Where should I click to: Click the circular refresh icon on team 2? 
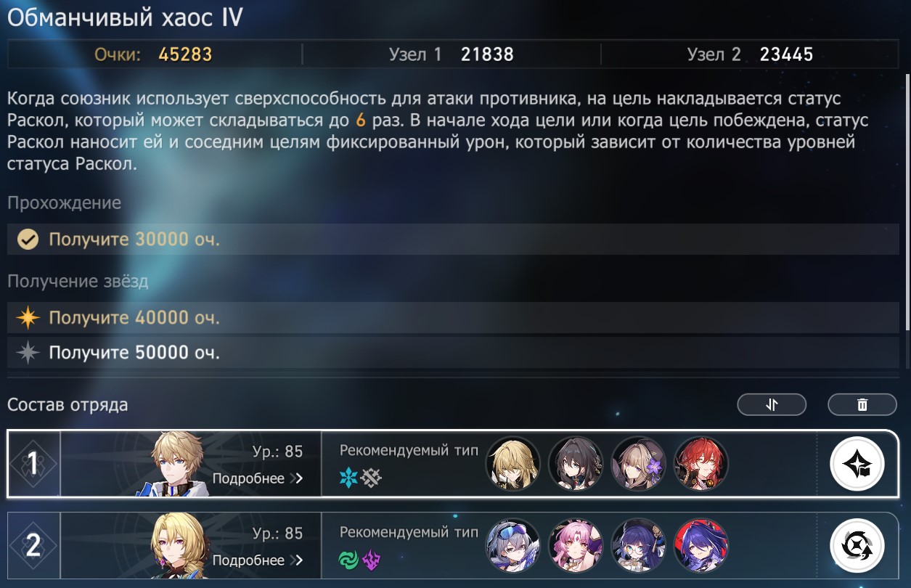click(x=857, y=545)
